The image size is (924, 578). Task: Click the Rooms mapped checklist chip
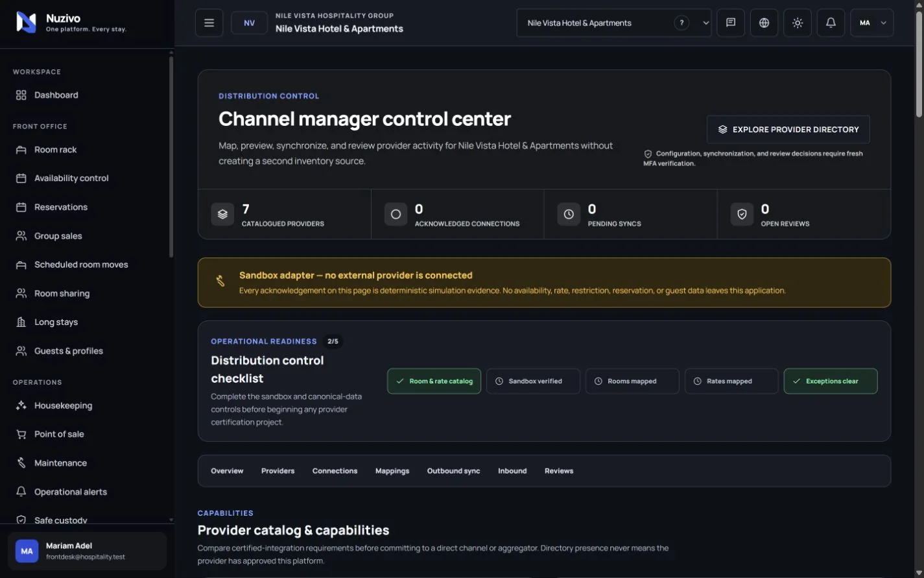(x=632, y=381)
